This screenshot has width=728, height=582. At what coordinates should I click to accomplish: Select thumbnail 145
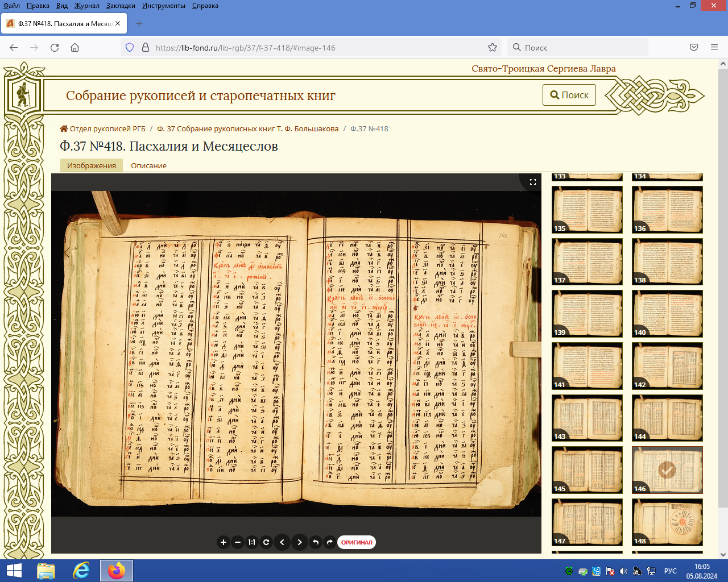pos(587,469)
